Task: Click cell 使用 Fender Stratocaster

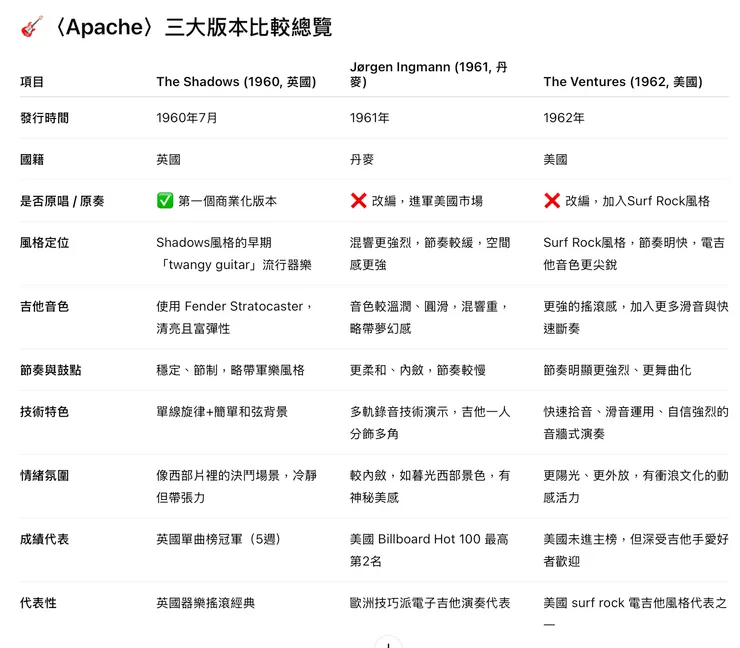Action: coord(235,317)
